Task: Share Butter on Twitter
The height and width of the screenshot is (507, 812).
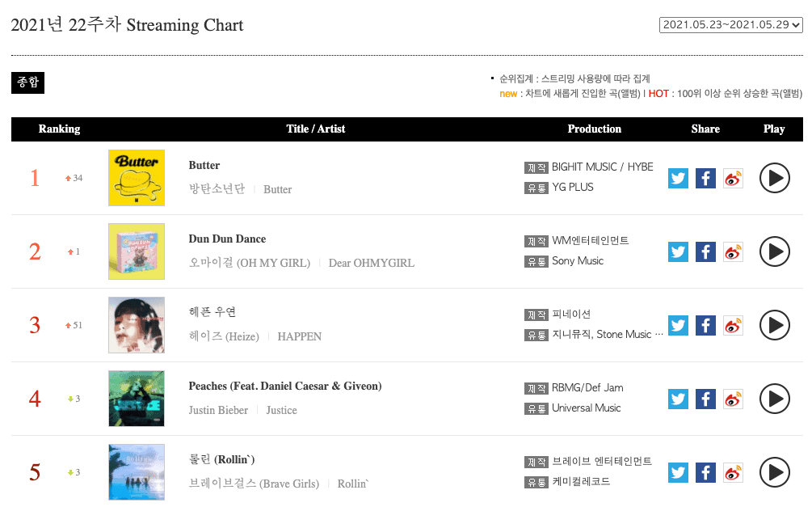Action: pos(678,178)
